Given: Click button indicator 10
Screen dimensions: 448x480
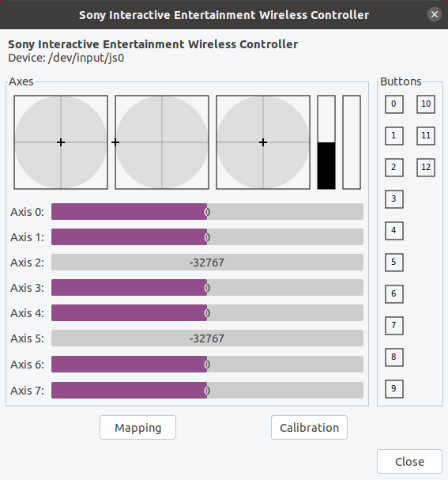Looking at the screenshot, I should click(x=426, y=104).
